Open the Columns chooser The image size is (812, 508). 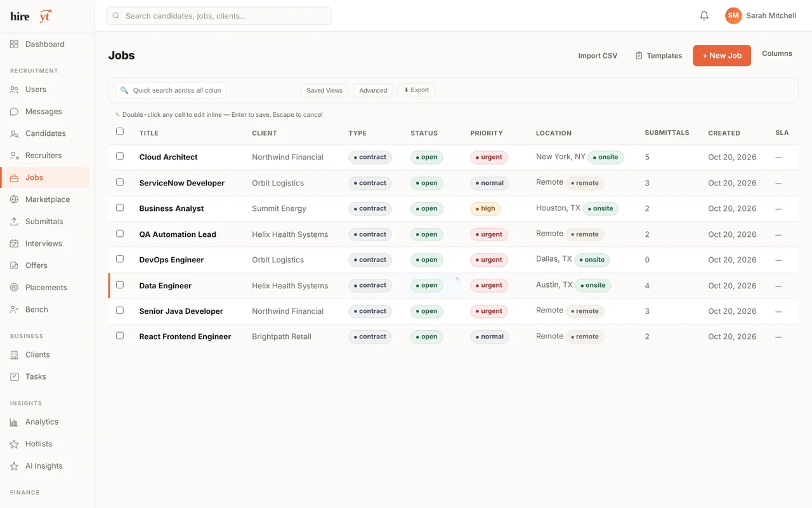[x=777, y=54]
